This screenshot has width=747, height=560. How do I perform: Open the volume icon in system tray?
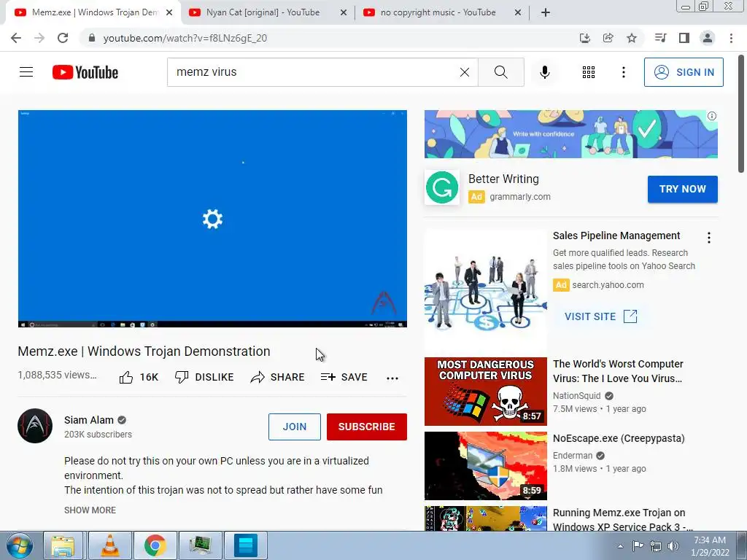click(x=673, y=546)
